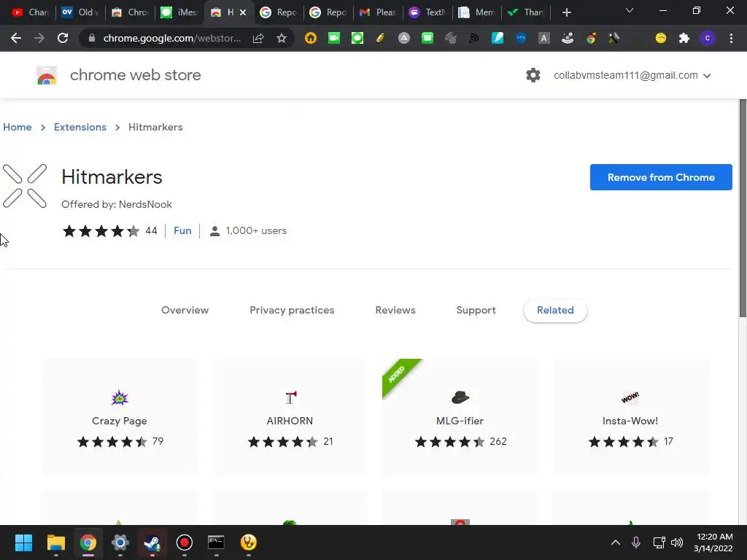747x560 pixels.
Task: Open the terminal app in taskbar
Action: point(216,542)
